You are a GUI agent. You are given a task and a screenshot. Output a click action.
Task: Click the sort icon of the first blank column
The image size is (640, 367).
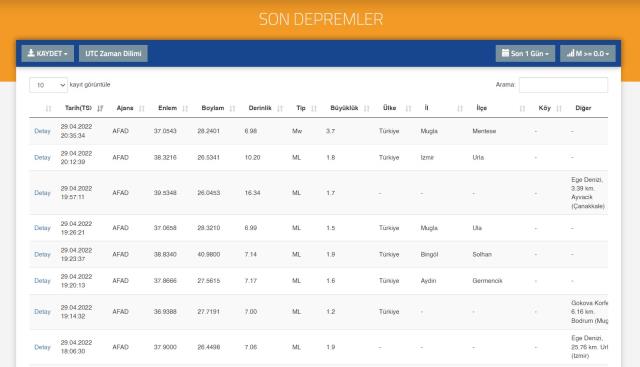point(49,108)
